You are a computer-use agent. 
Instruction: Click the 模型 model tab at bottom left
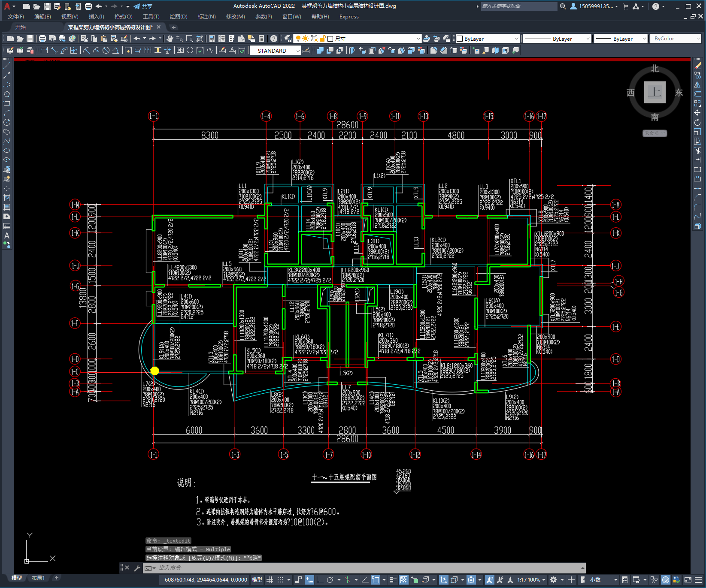click(x=16, y=578)
